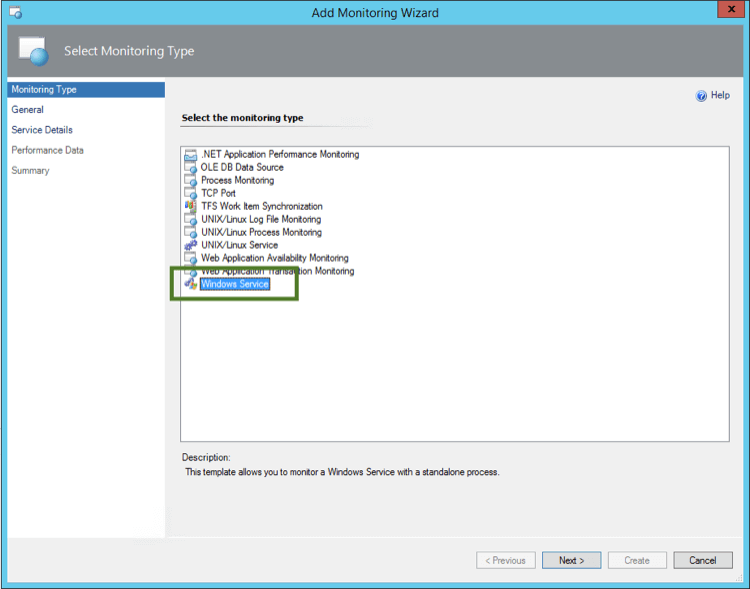
Task: Select .NET Application Performance Monitoring type
Action: click(x=280, y=155)
